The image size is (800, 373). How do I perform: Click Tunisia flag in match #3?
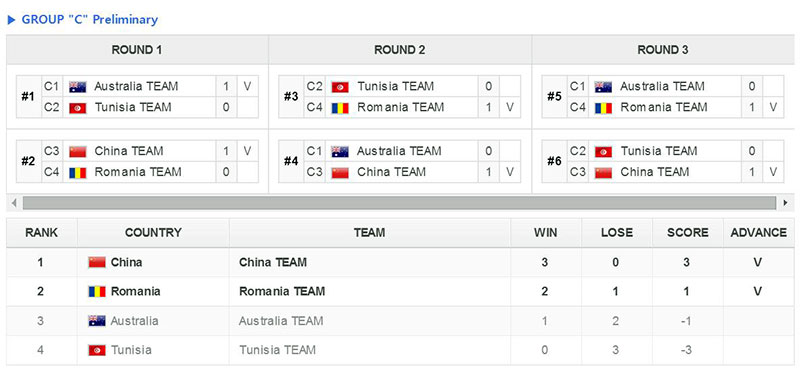[x=340, y=87]
